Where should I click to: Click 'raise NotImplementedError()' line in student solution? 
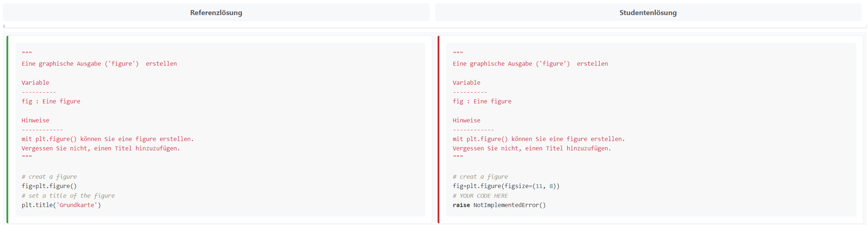tap(499, 205)
